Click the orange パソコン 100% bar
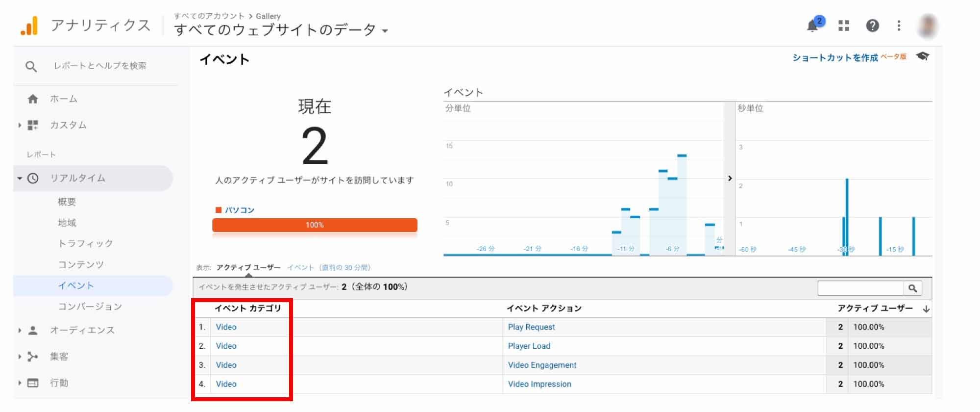 tap(315, 225)
